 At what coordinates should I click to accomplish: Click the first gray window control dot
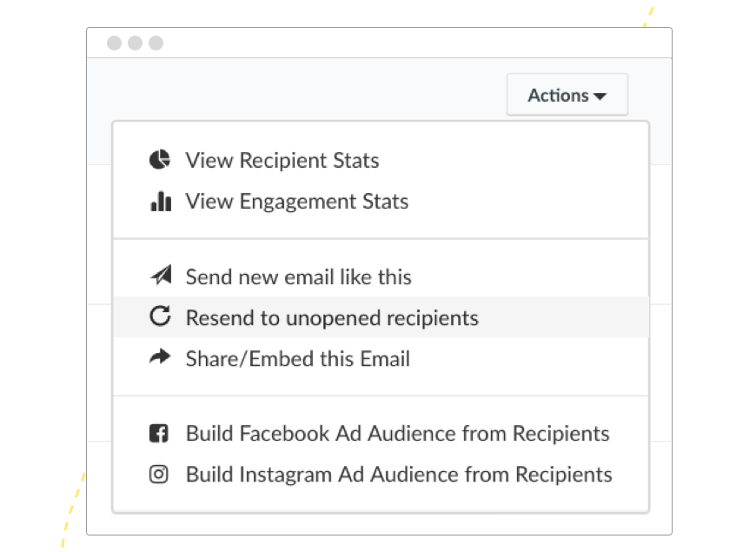[114, 43]
